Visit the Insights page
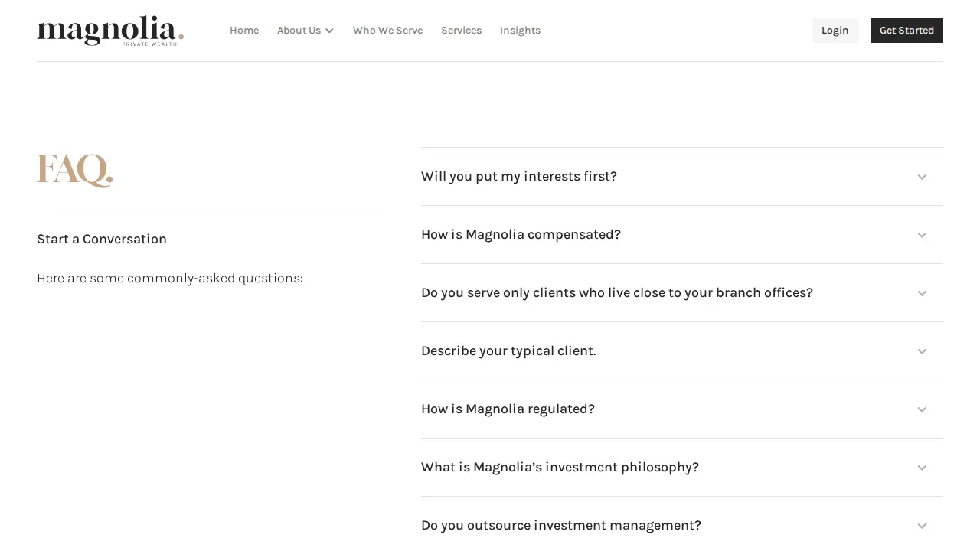The width and height of the screenshot is (980, 551). pos(520,31)
